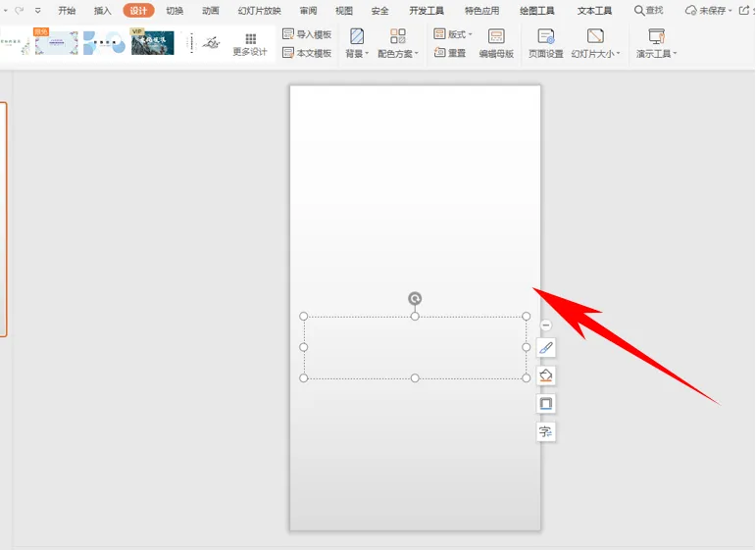Screen dimensions: 756x550
Task: Click the 更多设计 more designs button
Action: click(x=250, y=45)
